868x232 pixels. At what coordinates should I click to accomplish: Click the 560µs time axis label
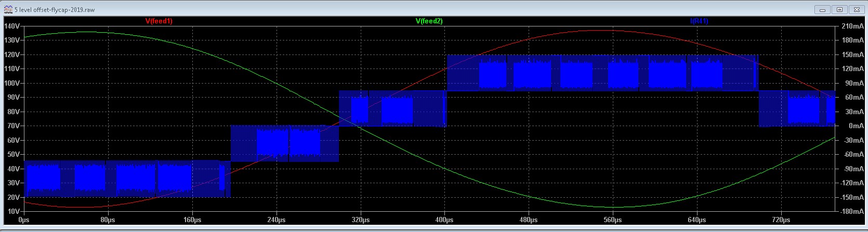click(x=613, y=220)
